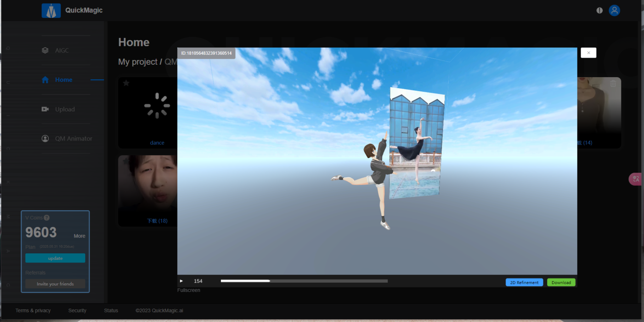Favorite the dance project with star icon
This screenshot has width=644, height=322.
tap(126, 83)
